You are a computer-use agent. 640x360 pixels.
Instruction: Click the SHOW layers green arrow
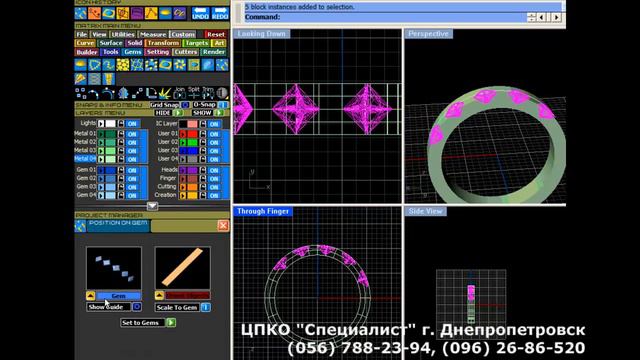(x=218, y=113)
